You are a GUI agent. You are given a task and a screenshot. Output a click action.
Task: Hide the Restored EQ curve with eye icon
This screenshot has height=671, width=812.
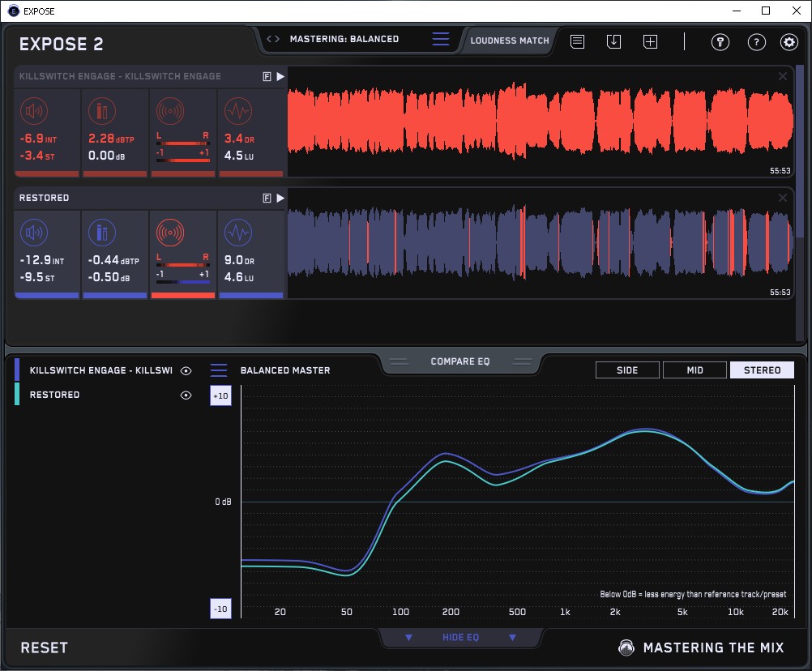point(186,395)
